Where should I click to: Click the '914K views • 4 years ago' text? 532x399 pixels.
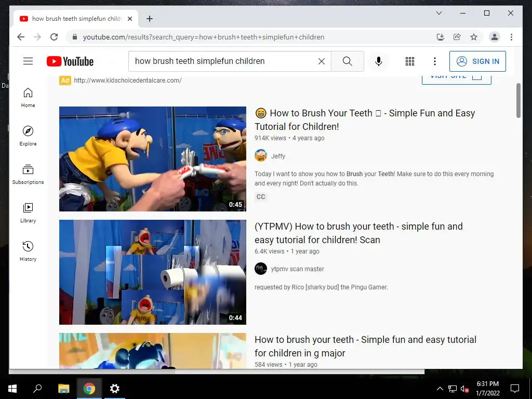click(x=289, y=138)
